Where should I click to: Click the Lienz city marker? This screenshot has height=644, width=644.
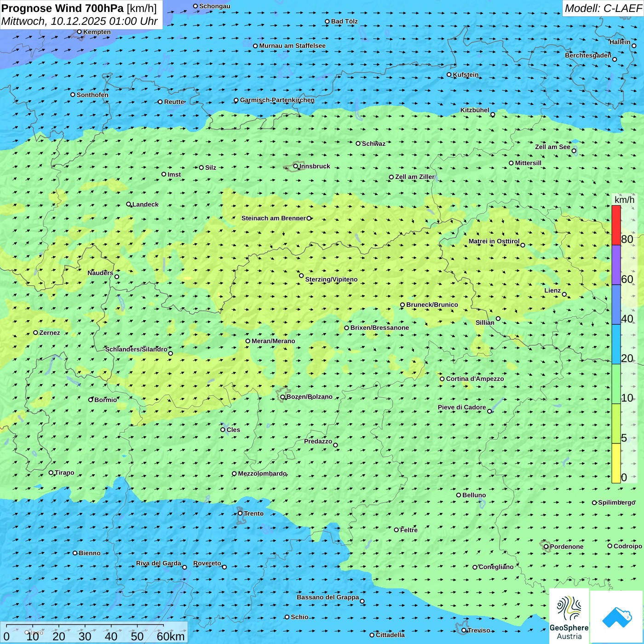[564, 294]
